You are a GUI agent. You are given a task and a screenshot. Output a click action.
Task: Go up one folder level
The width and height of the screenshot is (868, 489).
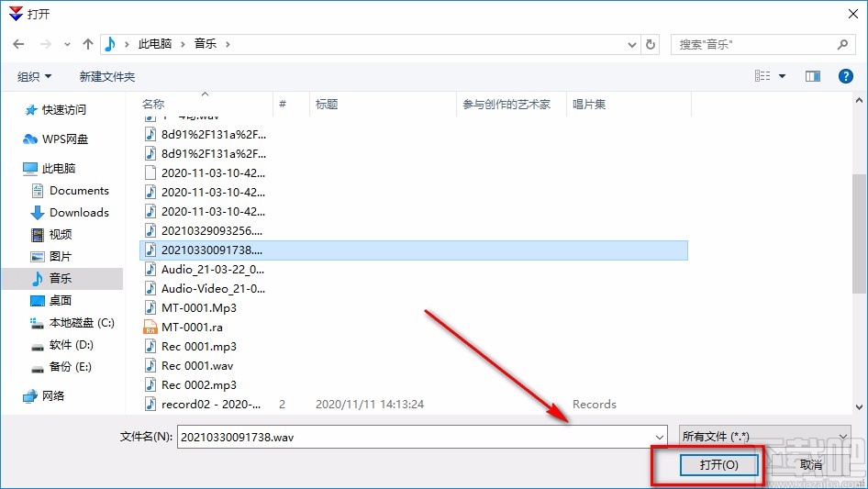[87, 44]
